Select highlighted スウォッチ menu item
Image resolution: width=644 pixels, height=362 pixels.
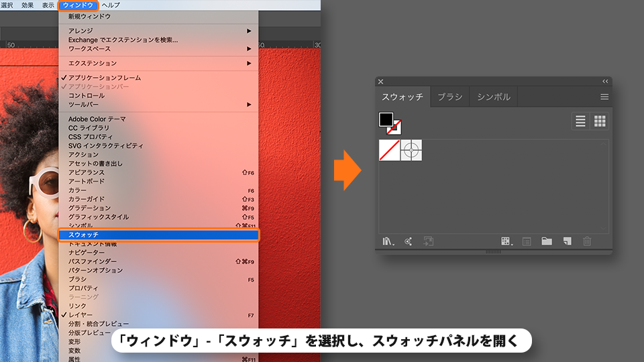(158, 235)
